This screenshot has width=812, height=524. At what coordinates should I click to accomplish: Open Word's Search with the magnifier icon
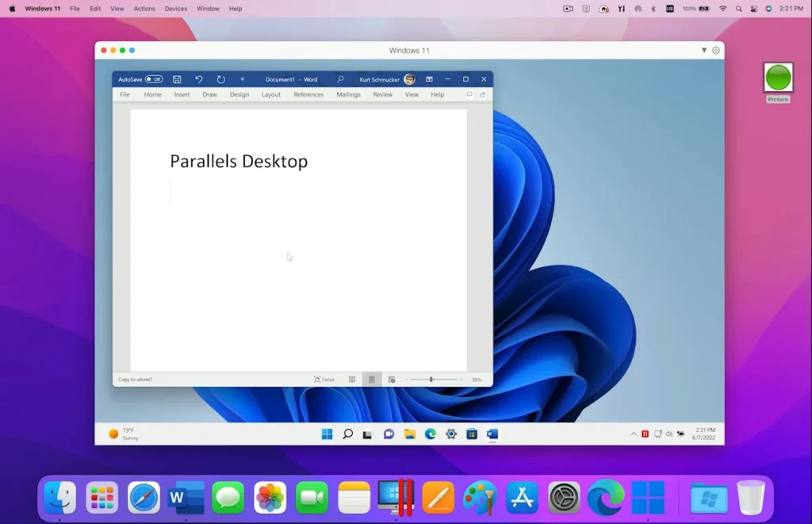[x=340, y=79]
